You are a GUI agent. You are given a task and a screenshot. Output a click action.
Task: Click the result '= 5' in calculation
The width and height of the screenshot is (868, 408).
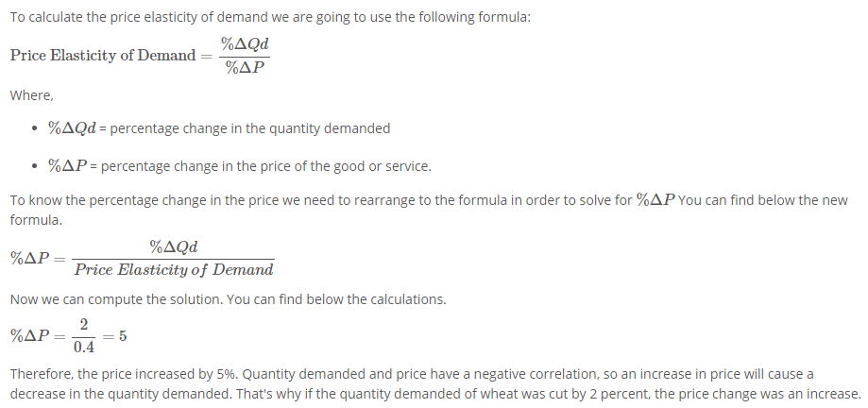point(113,336)
